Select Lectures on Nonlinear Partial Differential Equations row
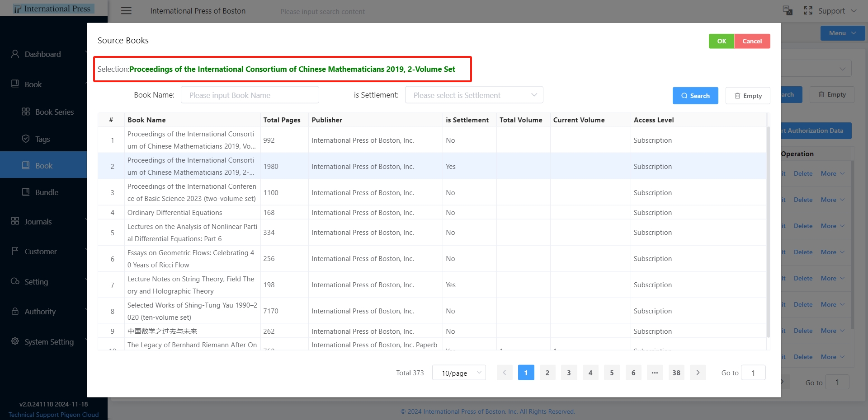 [x=432, y=233]
